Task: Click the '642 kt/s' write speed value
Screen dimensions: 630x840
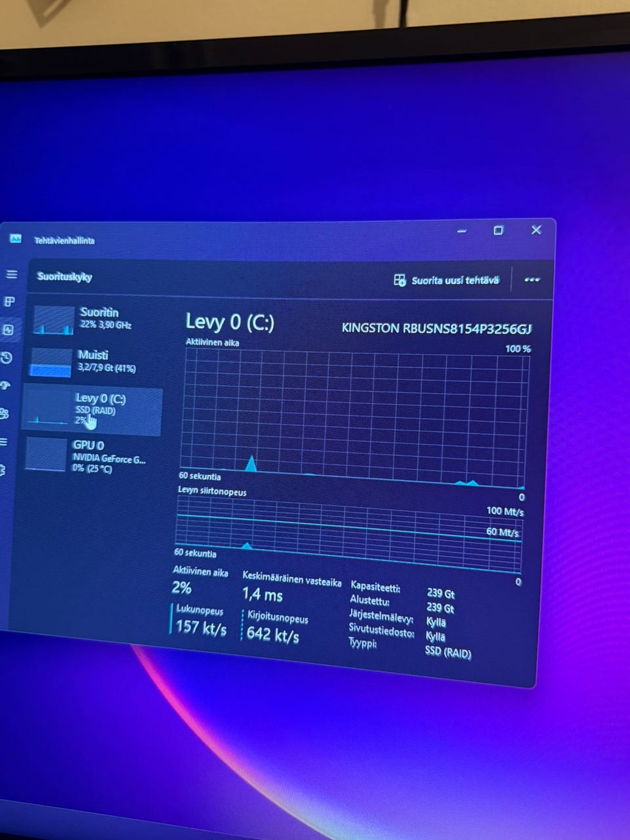Action: (x=272, y=635)
